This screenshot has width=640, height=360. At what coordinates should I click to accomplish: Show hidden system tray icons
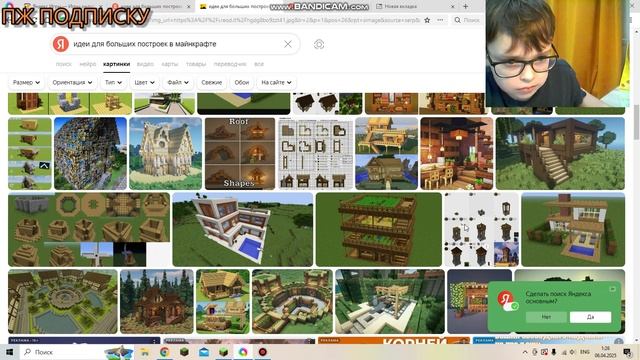[x=525, y=352]
